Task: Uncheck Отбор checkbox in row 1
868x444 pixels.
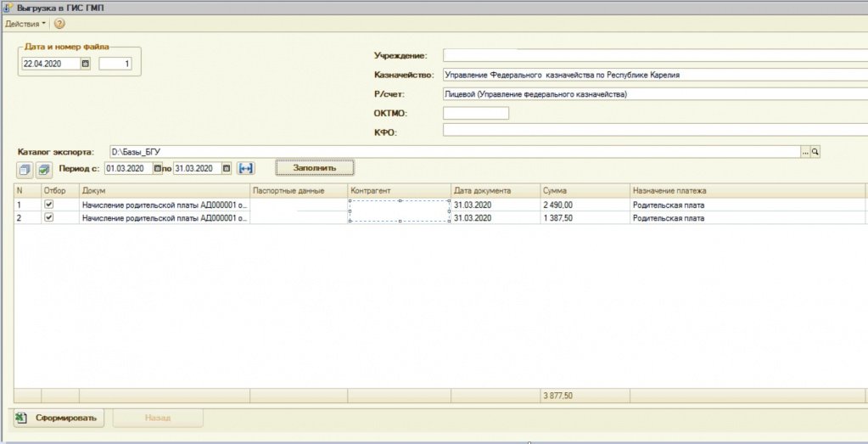Action: point(48,205)
